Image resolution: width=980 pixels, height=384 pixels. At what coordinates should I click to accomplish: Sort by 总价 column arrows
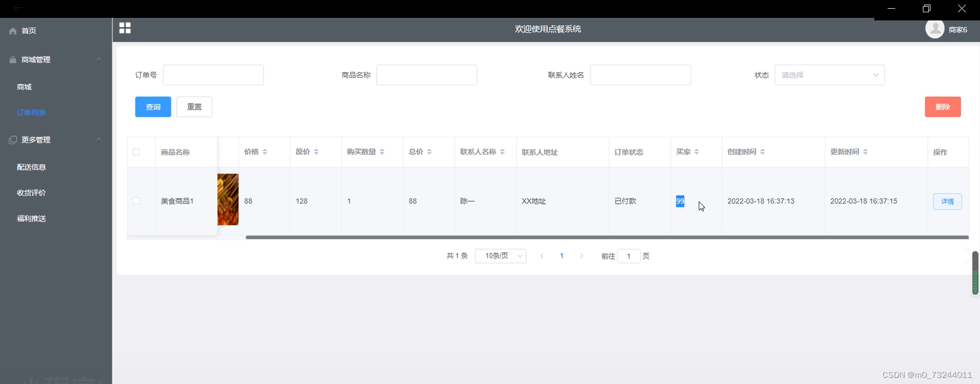coord(429,152)
